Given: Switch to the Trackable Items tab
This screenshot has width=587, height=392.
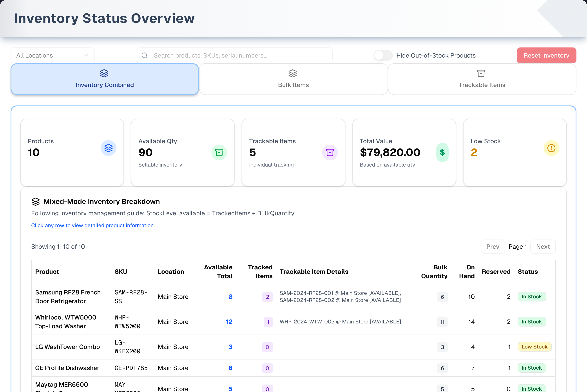Looking at the screenshot, I should [x=482, y=79].
